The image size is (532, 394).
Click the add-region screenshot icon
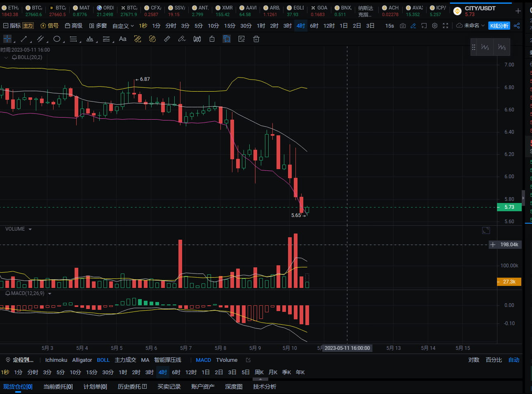click(x=424, y=26)
